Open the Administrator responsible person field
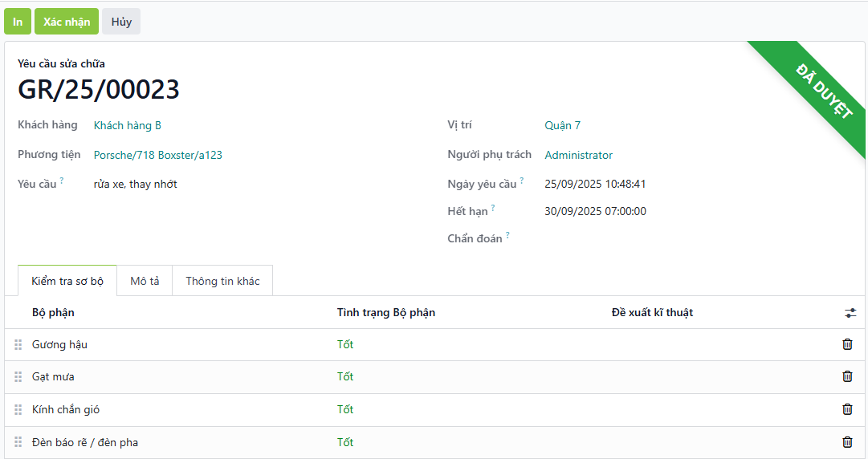This screenshot has height=459, width=868. click(578, 155)
